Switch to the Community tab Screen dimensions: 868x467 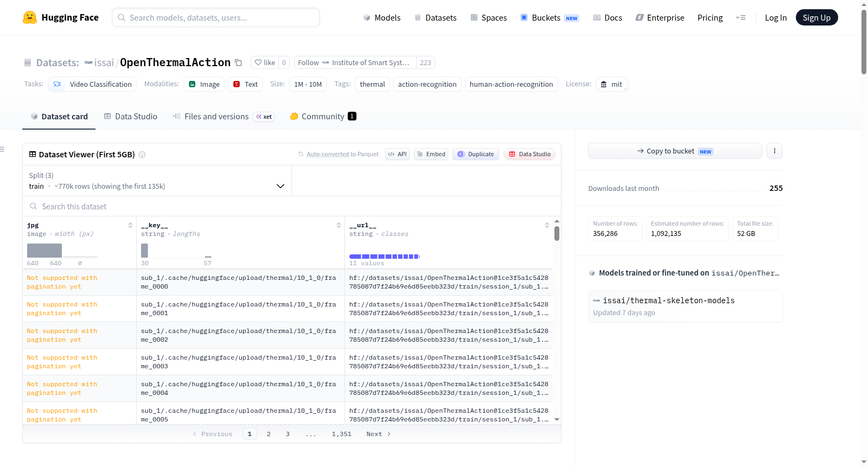coord(323,116)
